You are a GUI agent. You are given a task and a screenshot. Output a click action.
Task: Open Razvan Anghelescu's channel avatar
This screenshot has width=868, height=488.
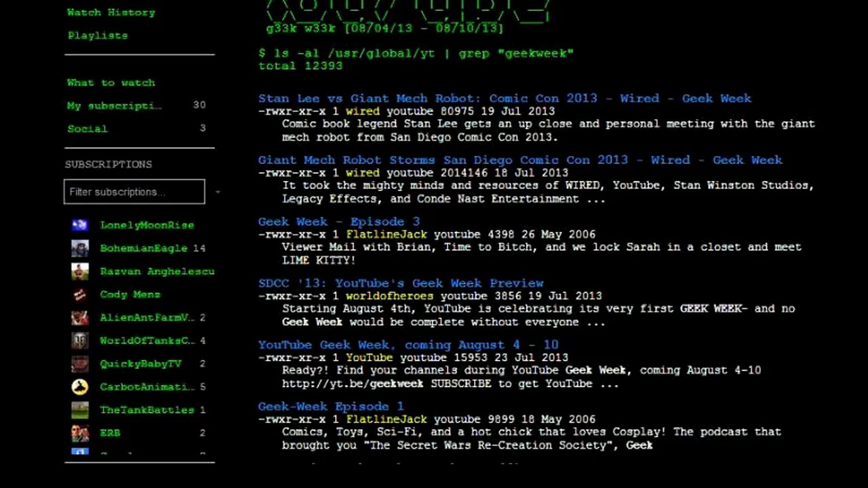(x=80, y=271)
